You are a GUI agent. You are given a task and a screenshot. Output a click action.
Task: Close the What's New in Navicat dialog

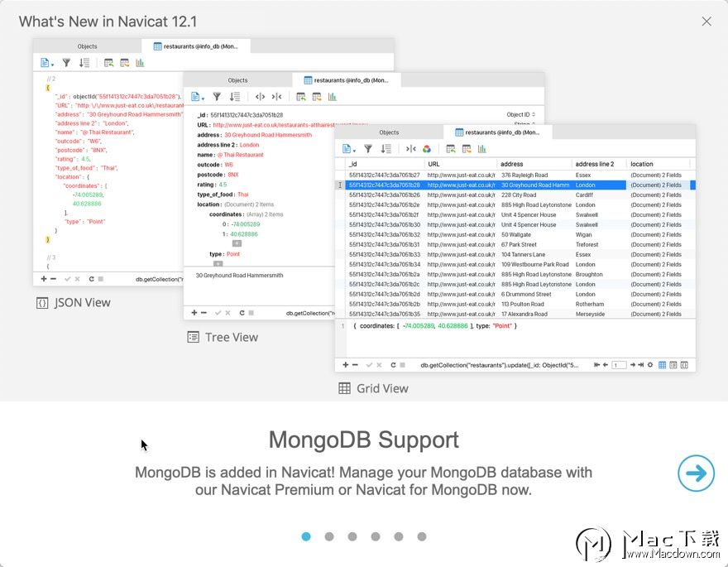[x=706, y=22]
